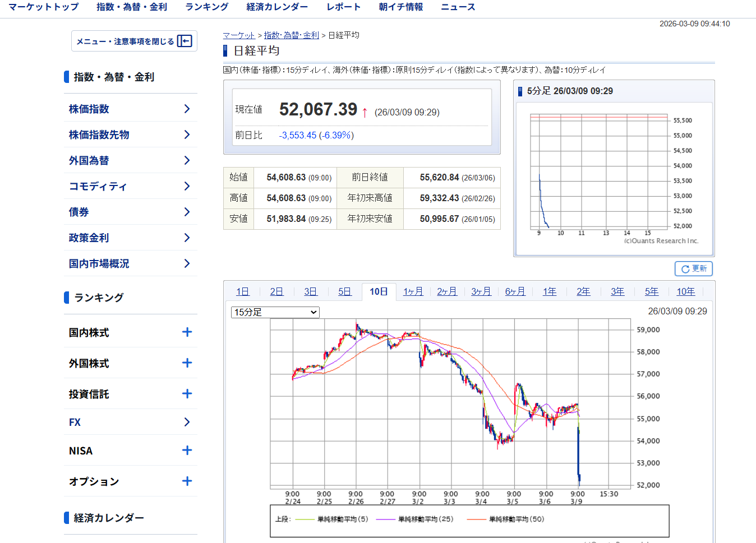The width and height of the screenshot is (756, 543).
Task: Open 経済カレンダー in the top navigation
Action: 277,7
